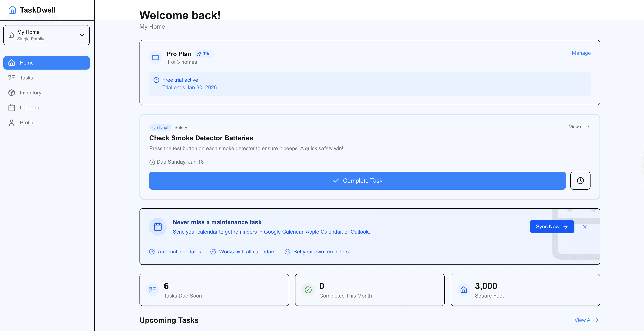The image size is (644, 331).
Task: Click the Free trial active notice
Action: (x=180, y=80)
